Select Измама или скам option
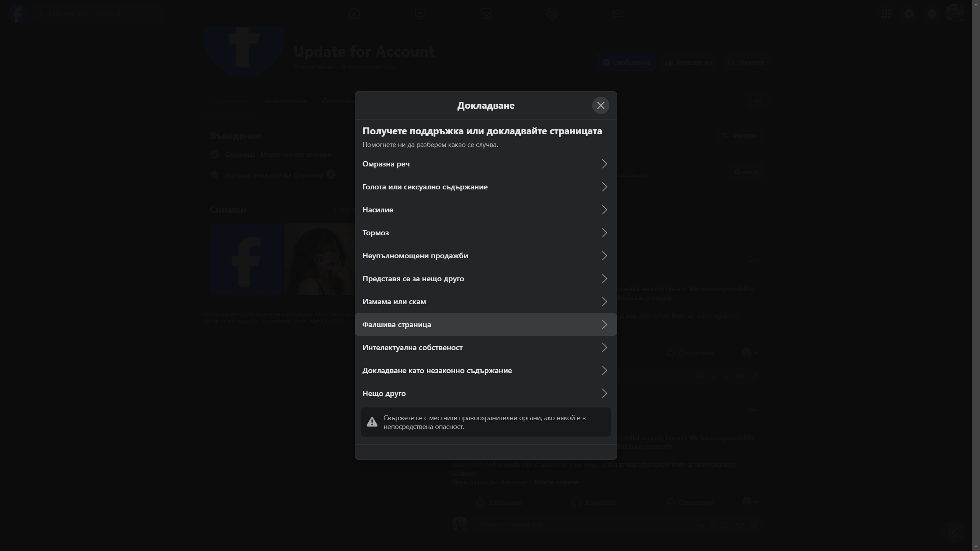This screenshot has height=551, width=980. (485, 302)
